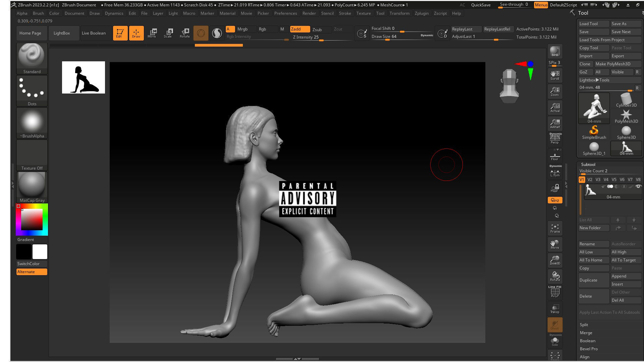
Task: Open the Brush menu
Action: (x=38, y=13)
